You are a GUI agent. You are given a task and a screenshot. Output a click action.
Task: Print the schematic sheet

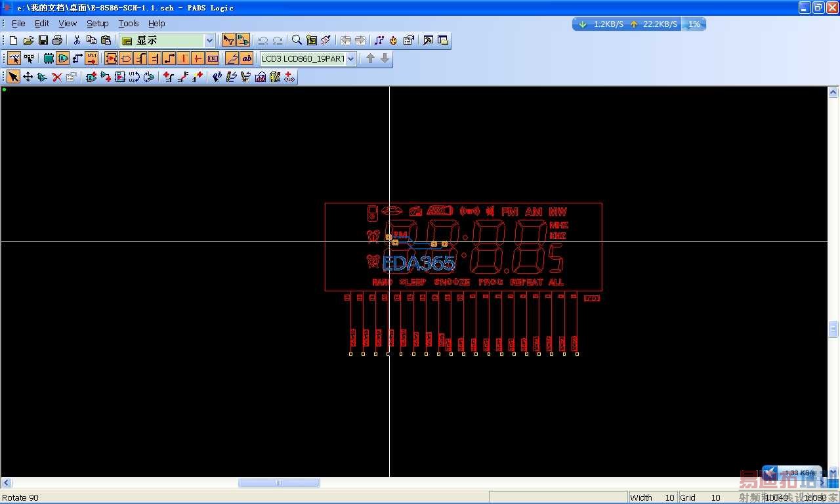coord(57,40)
